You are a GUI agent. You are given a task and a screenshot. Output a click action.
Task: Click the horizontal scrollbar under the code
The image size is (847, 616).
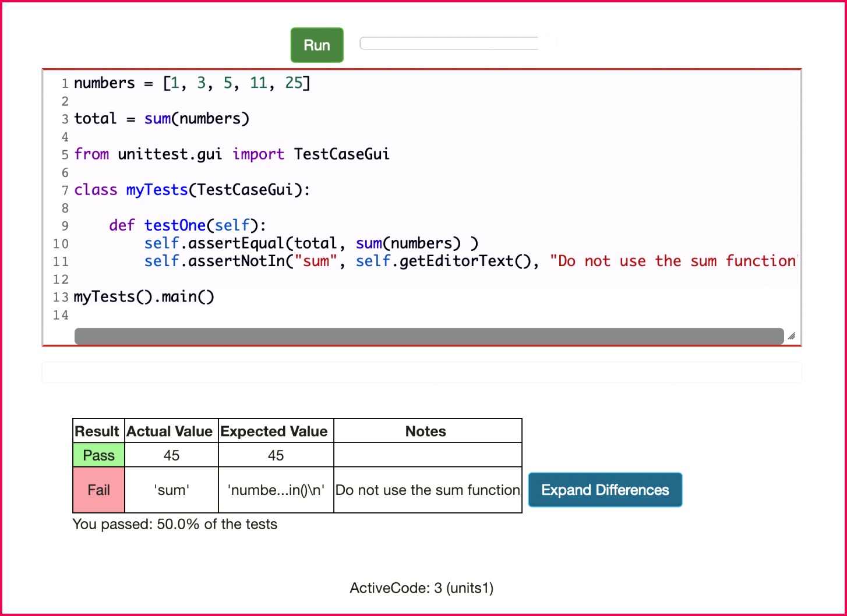[x=429, y=336]
